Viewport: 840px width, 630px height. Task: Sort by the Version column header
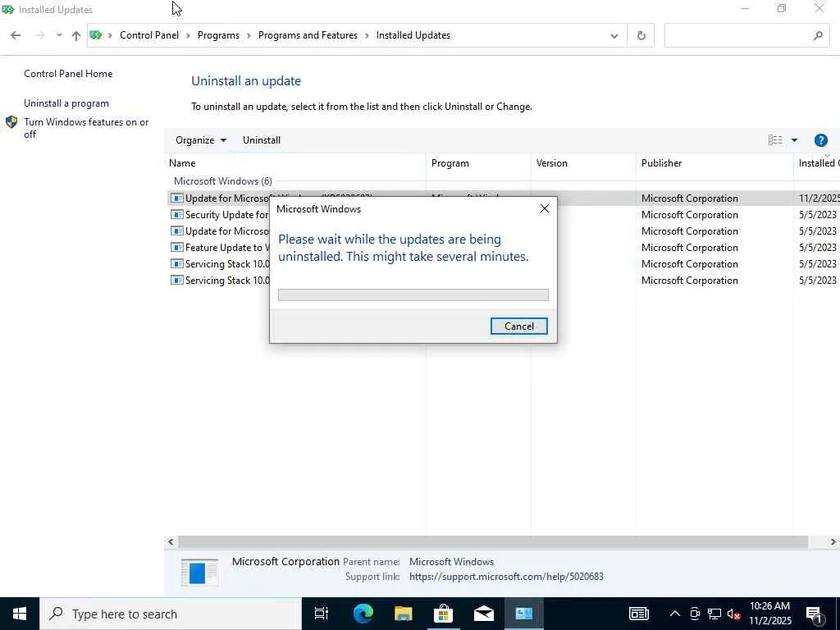click(583, 163)
